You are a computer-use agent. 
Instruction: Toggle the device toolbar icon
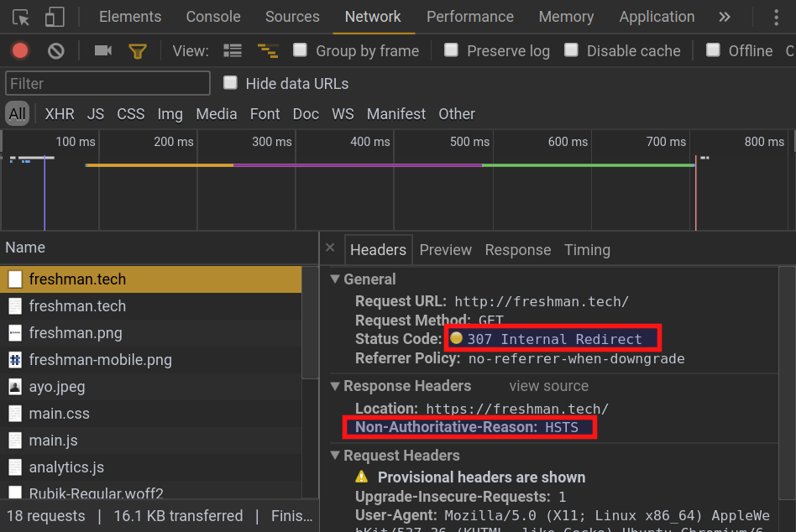click(x=55, y=18)
